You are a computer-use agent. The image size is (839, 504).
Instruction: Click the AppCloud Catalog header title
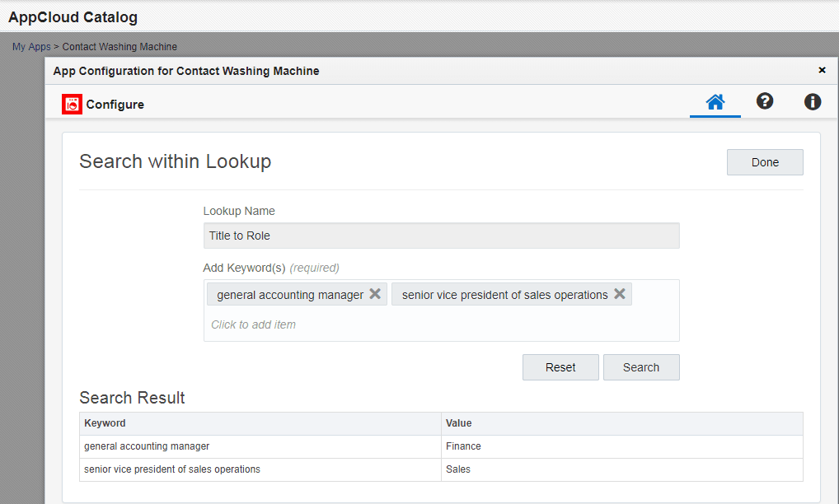pos(73,16)
